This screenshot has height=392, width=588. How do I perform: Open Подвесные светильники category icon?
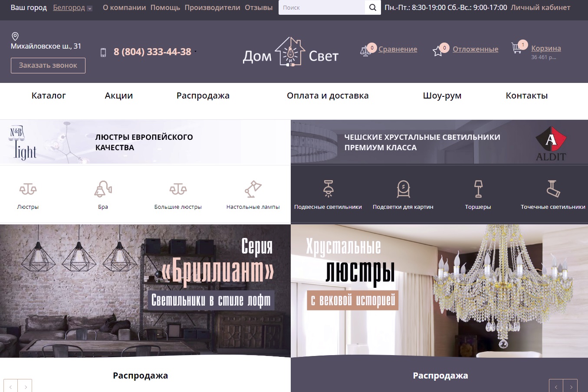[x=328, y=189]
